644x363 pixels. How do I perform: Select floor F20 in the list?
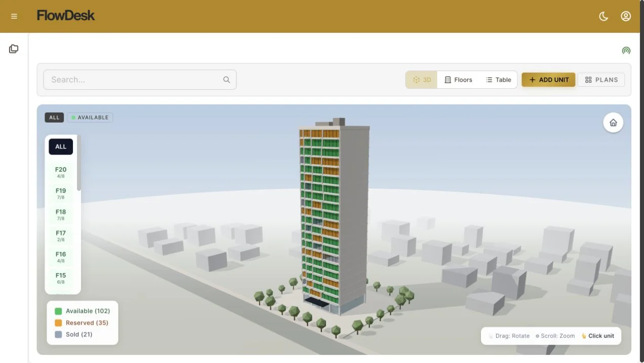[x=61, y=172]
